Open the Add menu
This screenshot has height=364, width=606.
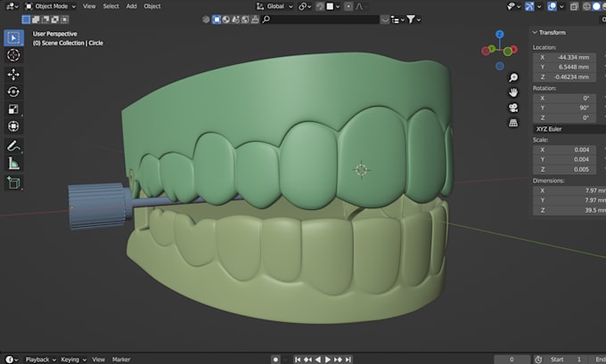click(131, 6)
